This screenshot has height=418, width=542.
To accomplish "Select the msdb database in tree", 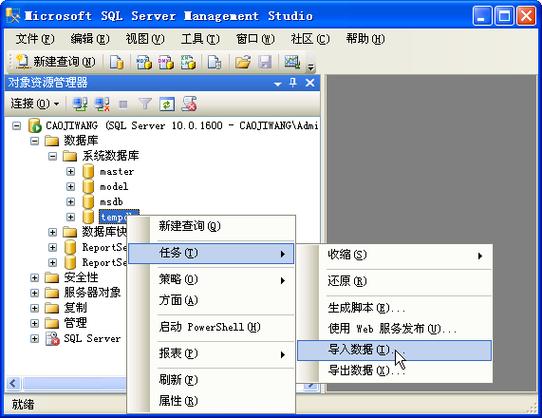I will [111, 202].
